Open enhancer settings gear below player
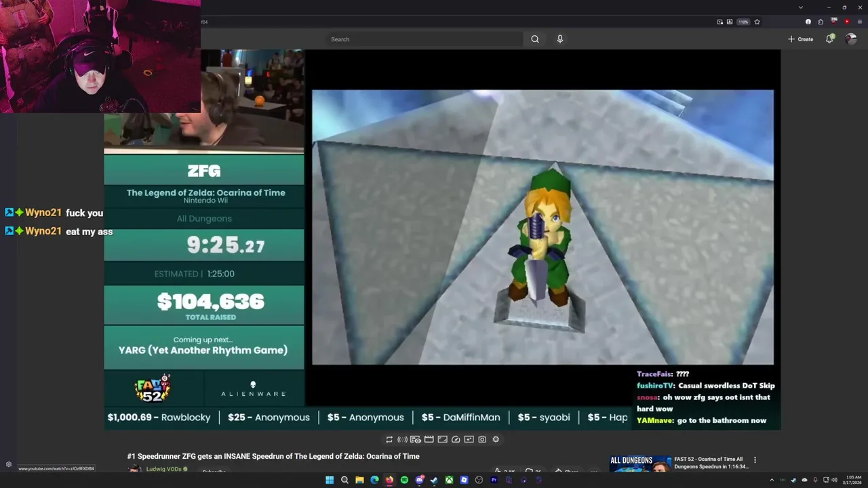The width and height of the screenshot is (868, 488). click(496, 439)
